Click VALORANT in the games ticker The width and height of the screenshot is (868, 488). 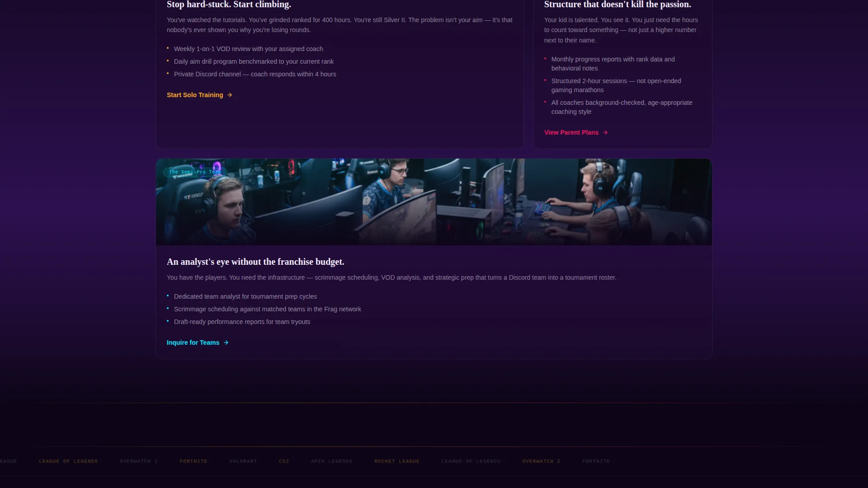pos(243,461)
